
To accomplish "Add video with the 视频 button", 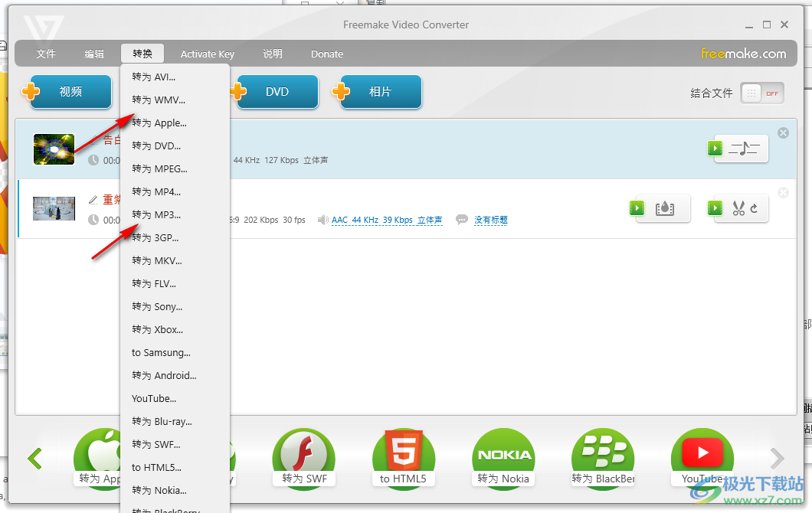I will pyautogui.click(x=70, y=92).
